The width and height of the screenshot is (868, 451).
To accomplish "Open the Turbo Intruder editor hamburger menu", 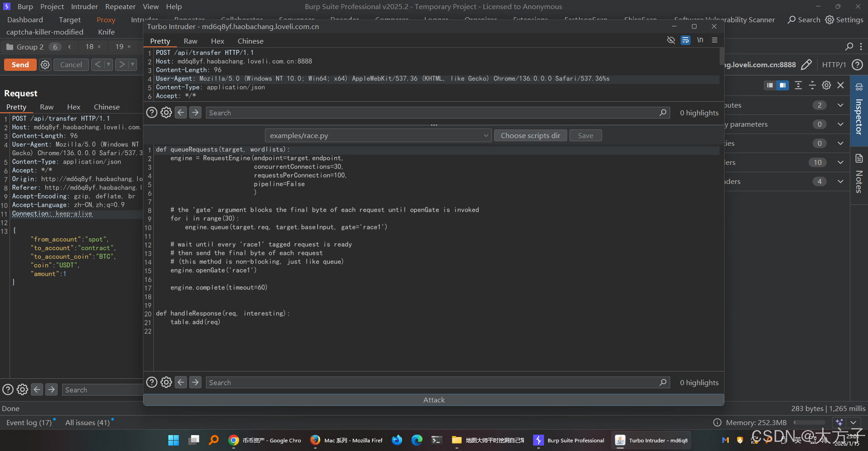I will (x=715, y=40).
